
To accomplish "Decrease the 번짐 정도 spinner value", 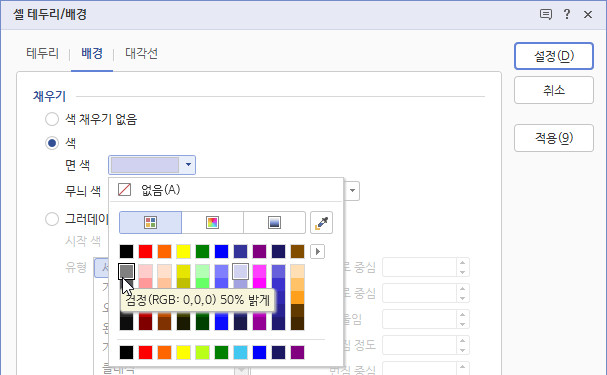I will [463, 350].
